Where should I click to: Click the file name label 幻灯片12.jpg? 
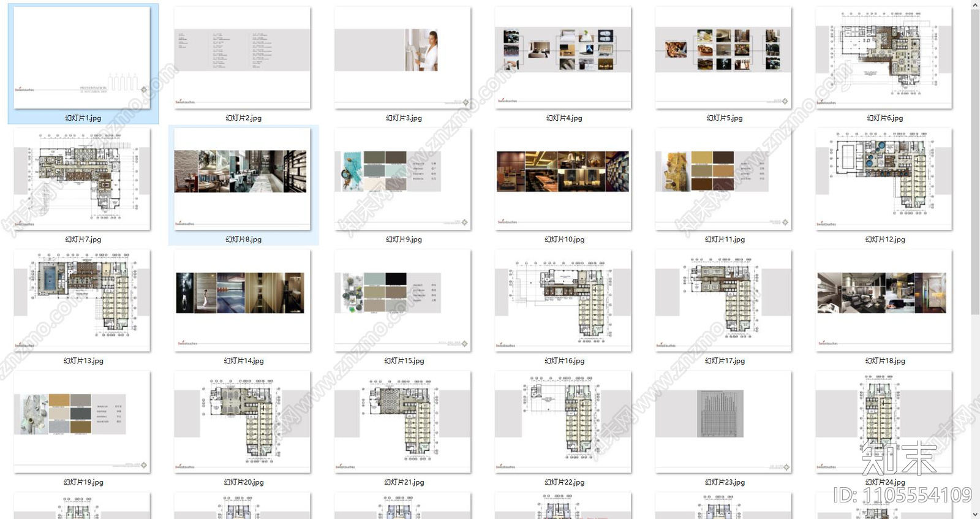pyautogui.click(x=885, y=240)
